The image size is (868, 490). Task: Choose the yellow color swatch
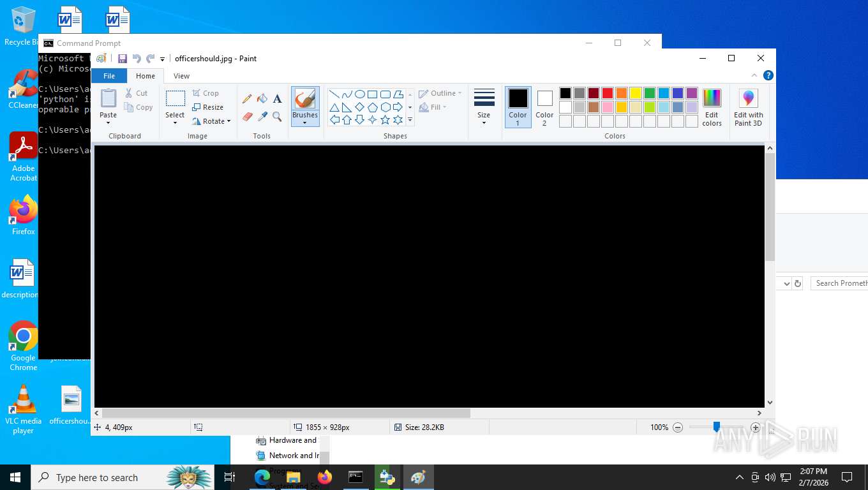tap(636, 93)
